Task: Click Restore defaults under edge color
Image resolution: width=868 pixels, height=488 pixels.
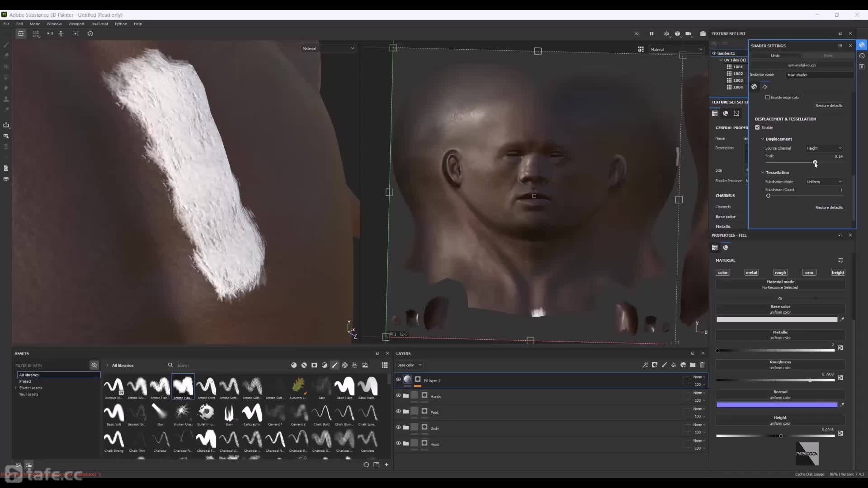Action: point(829,105)
